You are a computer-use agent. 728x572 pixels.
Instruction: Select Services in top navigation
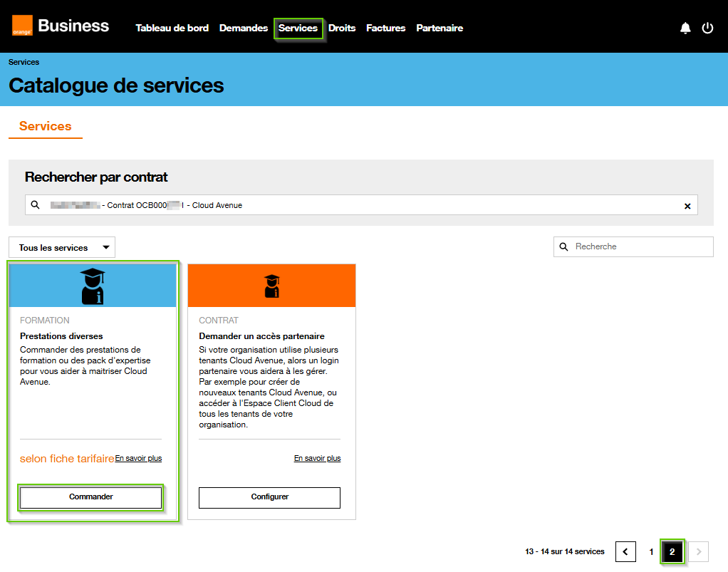tap(298, 28)
